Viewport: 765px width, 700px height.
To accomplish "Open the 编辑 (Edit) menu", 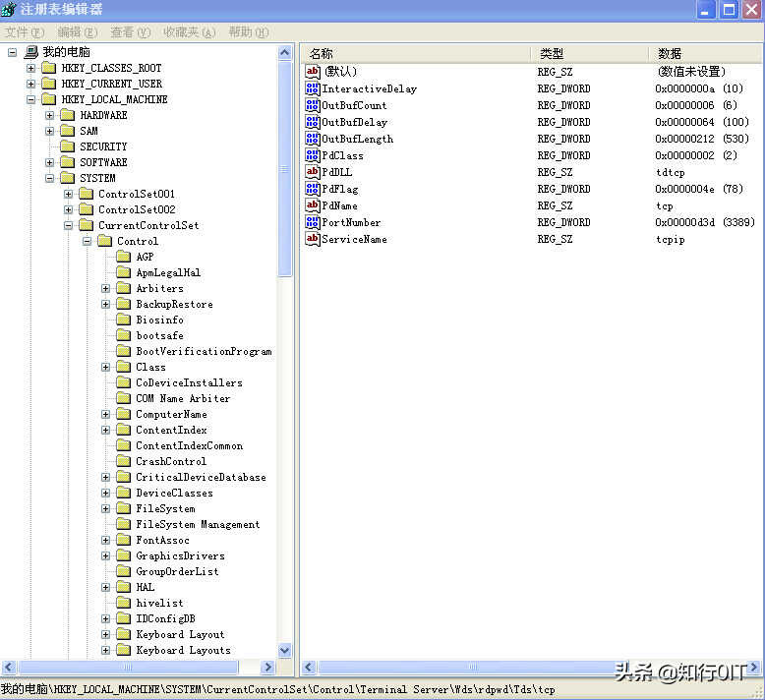I will [x=77, y=32].
